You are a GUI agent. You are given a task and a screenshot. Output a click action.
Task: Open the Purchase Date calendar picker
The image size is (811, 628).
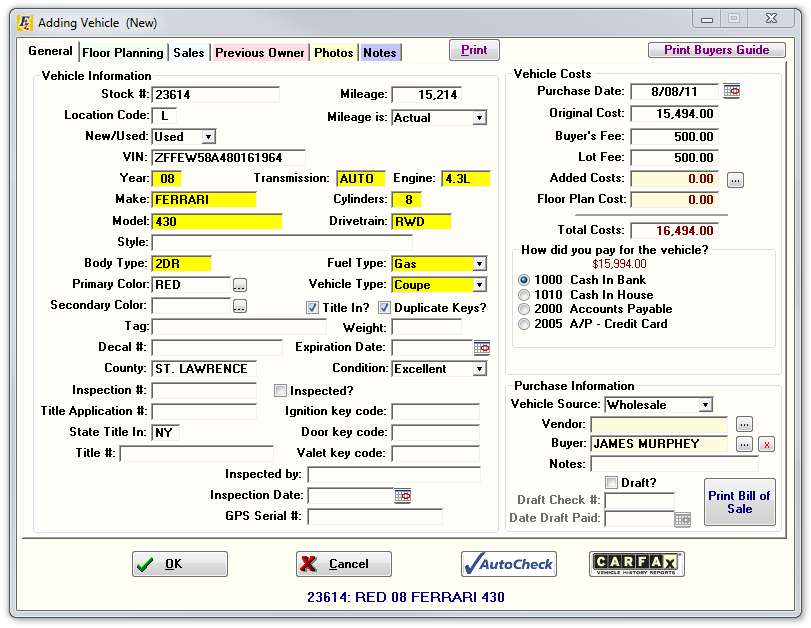[x=731, y=91]
